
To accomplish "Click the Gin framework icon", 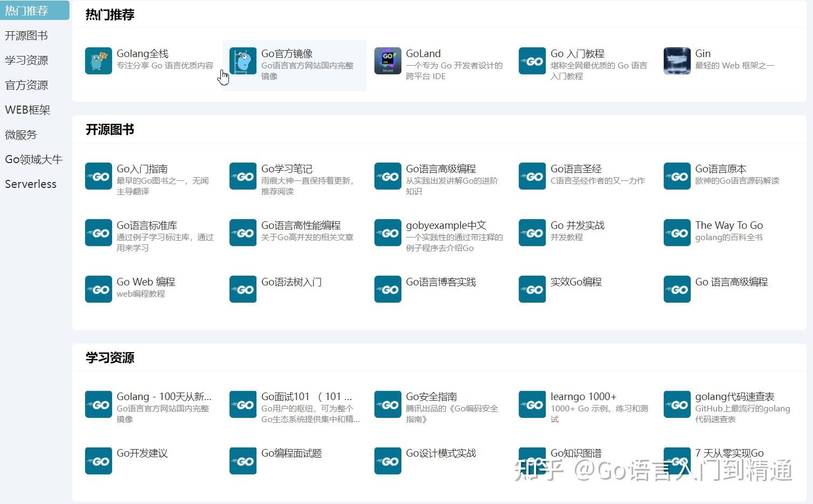I will [677, 61].
